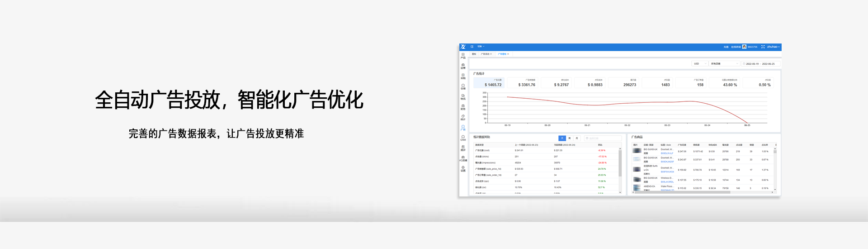The image size is (868, 249).
Task: Open the 产品 section in the sidebar
Action: [x=463, y=56]
